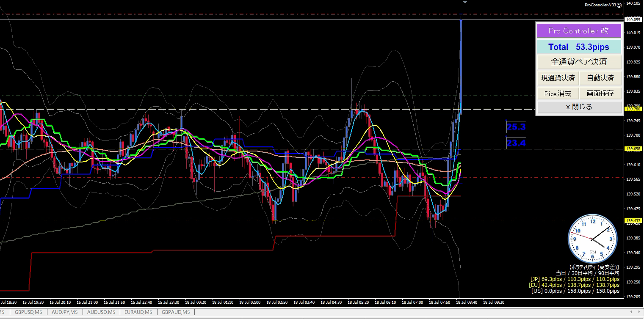The height and width of the screenshot is (319, 644).
Task: Close panel with x 閉じる button
Action: pos(579,107)
